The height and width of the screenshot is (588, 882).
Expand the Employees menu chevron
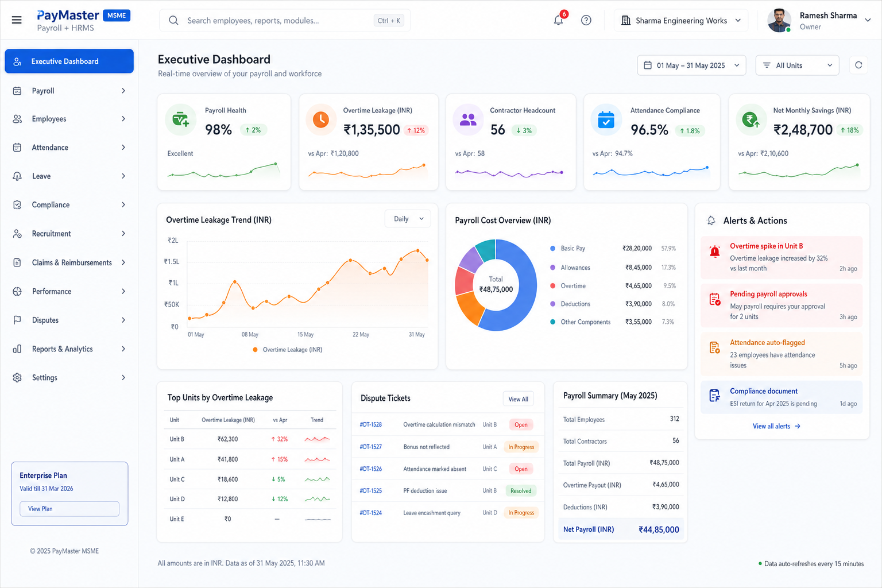click(x=123, y=119)
